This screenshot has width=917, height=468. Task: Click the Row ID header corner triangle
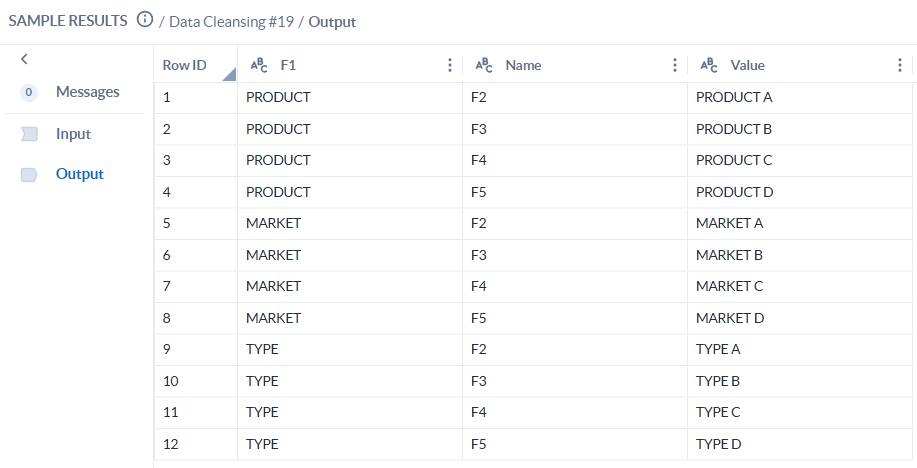229,74
